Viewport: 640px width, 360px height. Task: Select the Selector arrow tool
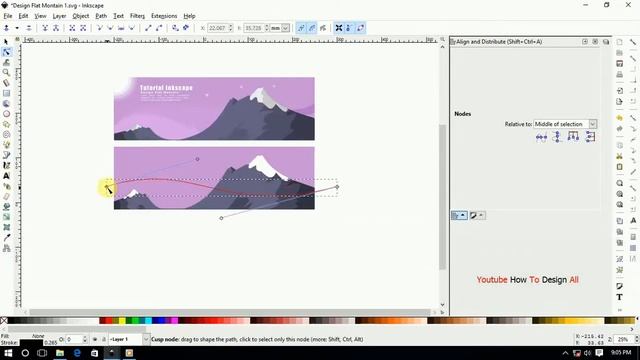(6, 42)
